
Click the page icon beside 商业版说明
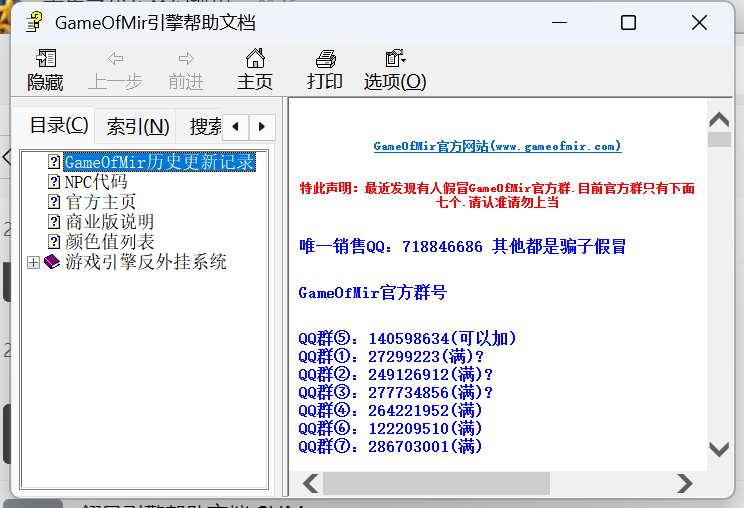tap(54, 222)
